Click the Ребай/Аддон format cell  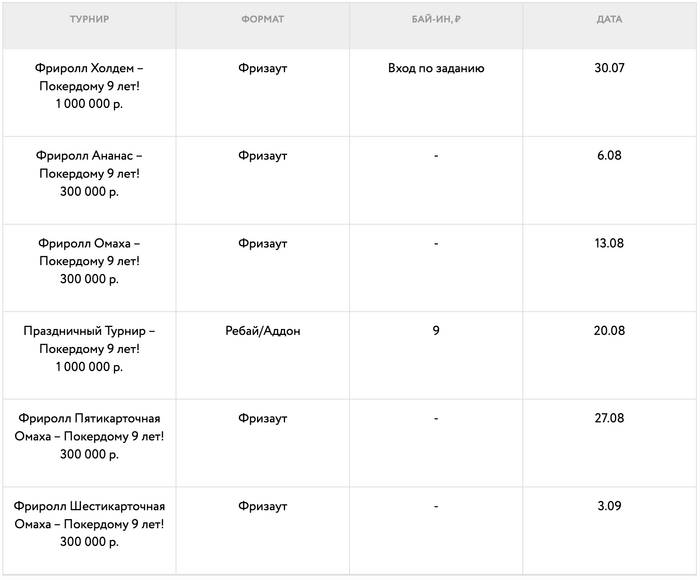pos(263,331)
